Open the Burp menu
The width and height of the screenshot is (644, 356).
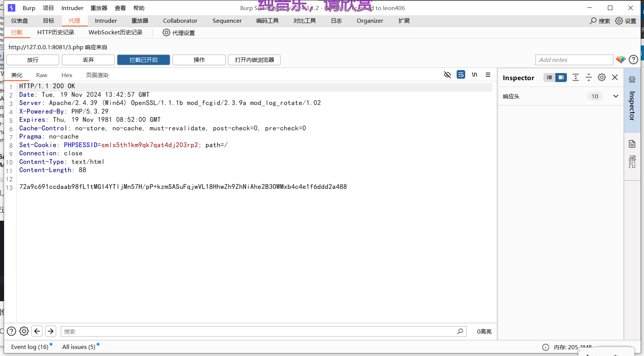click(29, 8)
